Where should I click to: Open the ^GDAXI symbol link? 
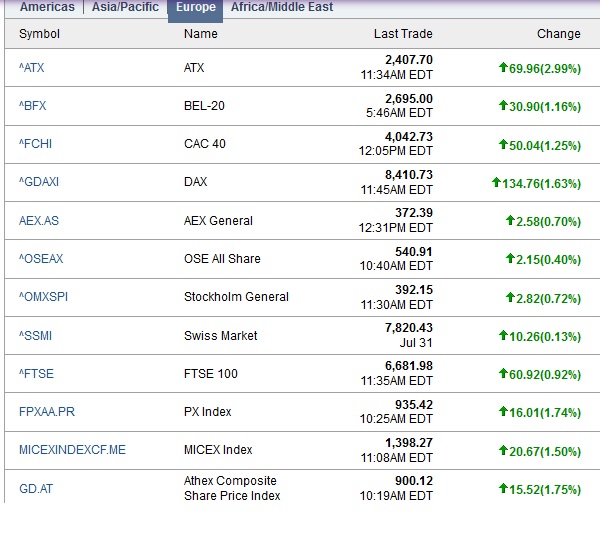point(39,182)
